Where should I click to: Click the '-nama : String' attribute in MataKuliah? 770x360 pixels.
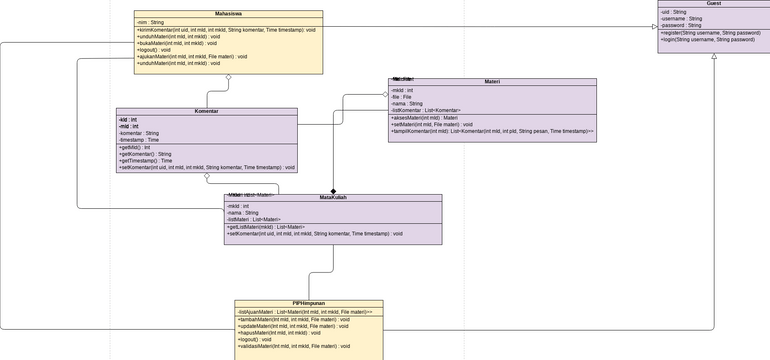[243, 213]
